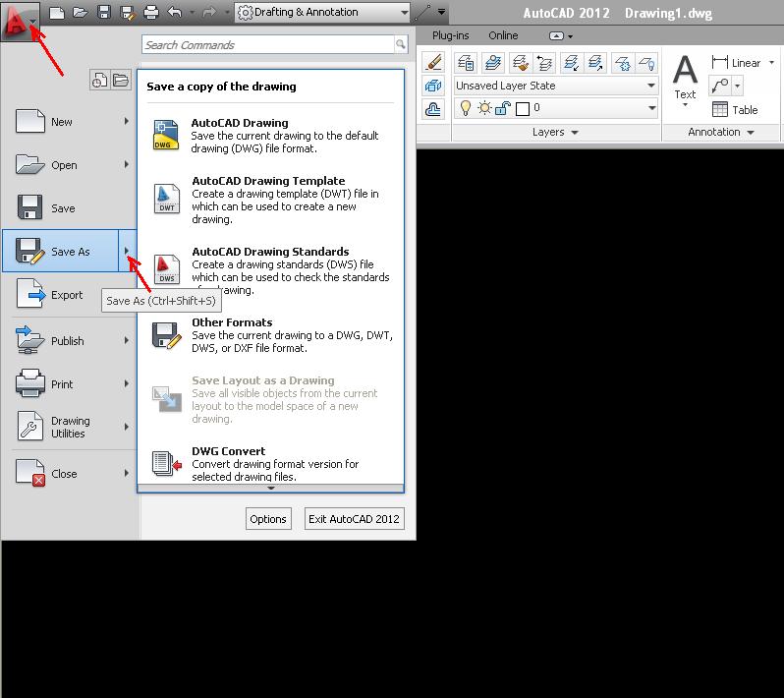784x698 pixels.
Task: Select Save in the application menu
Action: pyautogui.click(x=63, y=207)
